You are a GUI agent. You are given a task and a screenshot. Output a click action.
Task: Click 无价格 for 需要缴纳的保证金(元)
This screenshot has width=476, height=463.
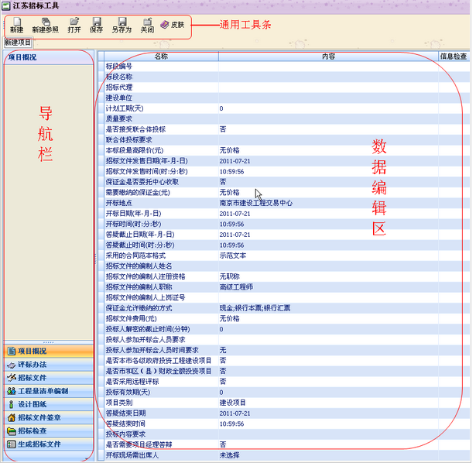[230, 193]
